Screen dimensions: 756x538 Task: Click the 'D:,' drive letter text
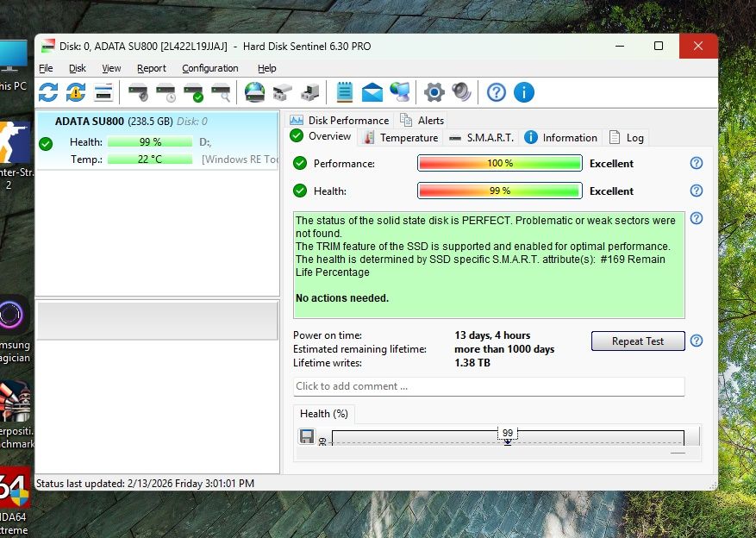205,142
